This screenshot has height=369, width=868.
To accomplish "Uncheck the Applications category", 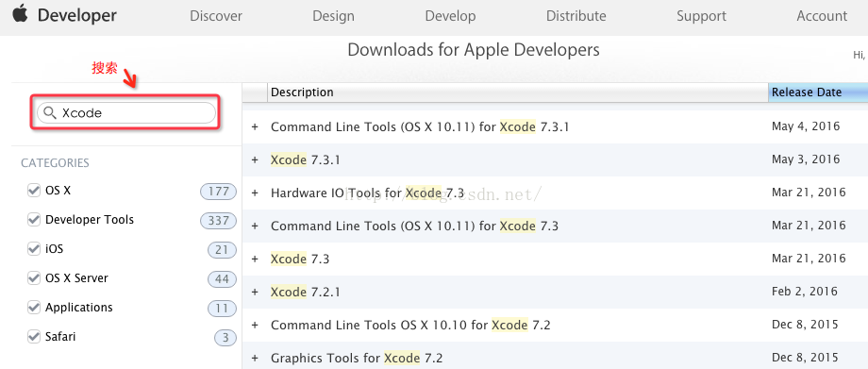I will [34, 308].
